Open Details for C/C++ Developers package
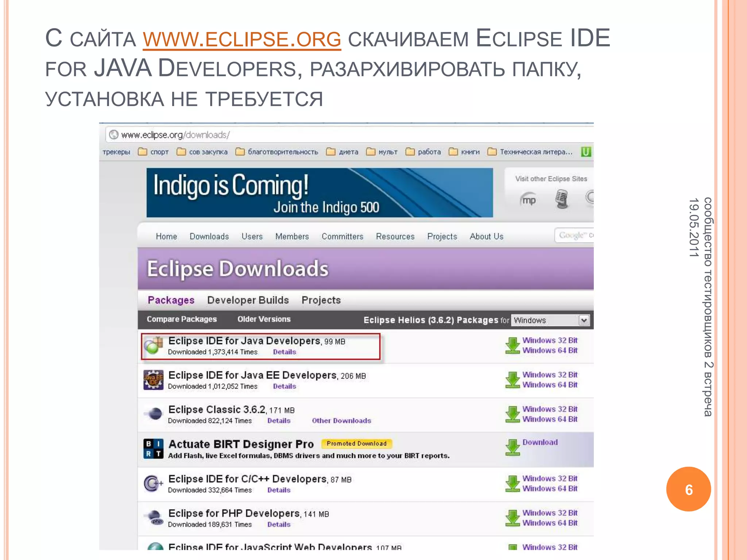Viewport: 747px width, 560px height. point(279,490)
